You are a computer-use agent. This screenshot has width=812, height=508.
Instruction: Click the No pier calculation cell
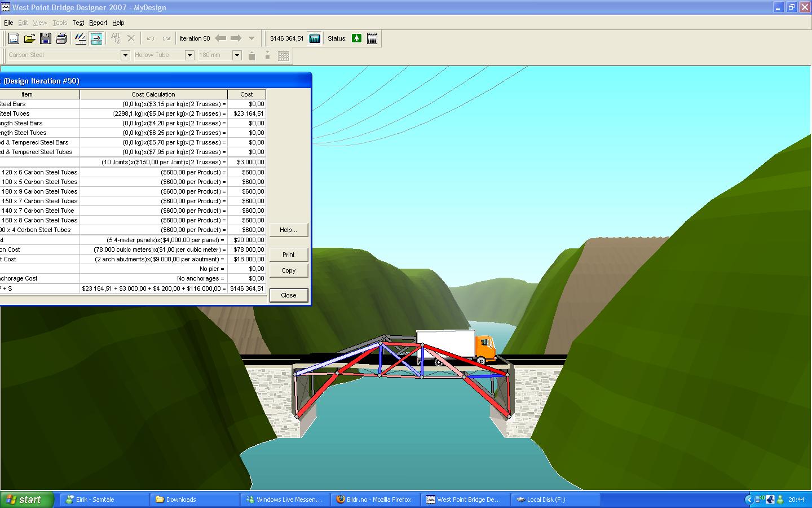point(153,269)
